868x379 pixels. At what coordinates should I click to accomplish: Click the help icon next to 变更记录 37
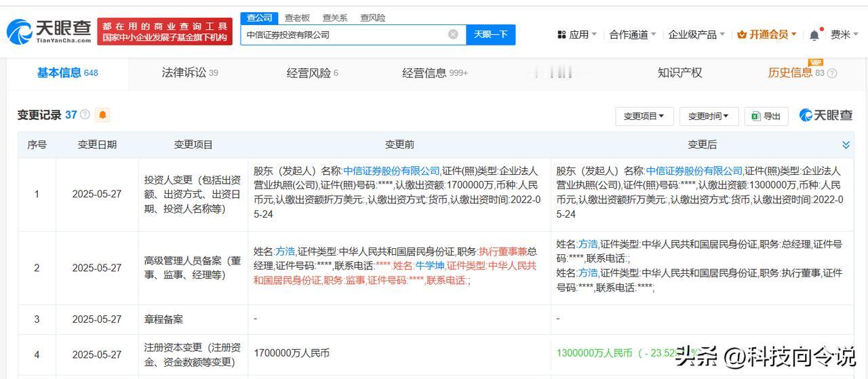click(85, 115)
